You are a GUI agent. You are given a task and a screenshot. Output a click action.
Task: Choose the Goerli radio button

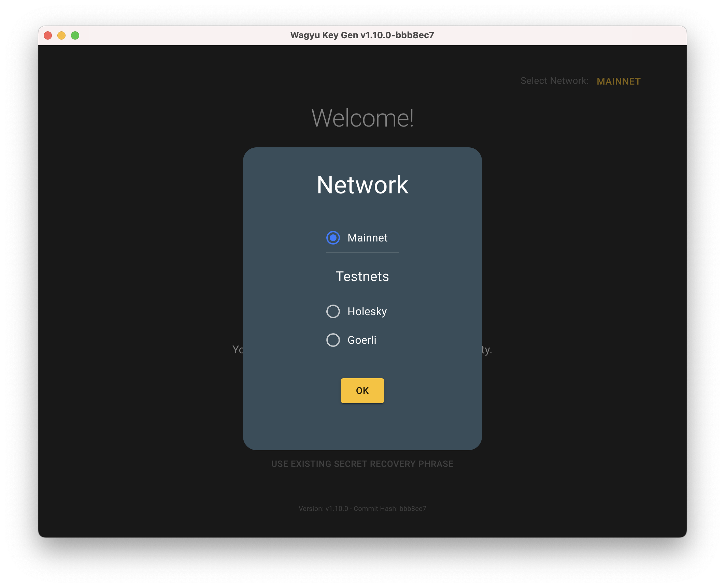point(333,340)
